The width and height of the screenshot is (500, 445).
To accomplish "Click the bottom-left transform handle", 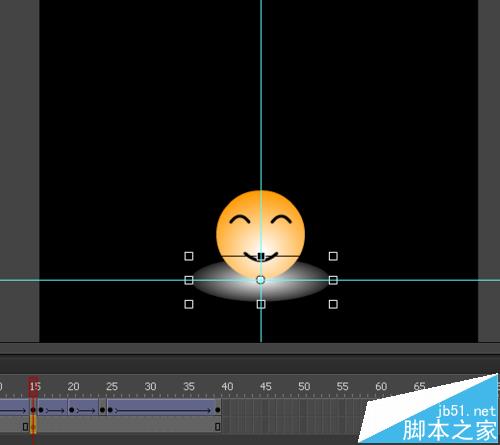I will pyautogui.click(x=189, y=304).
